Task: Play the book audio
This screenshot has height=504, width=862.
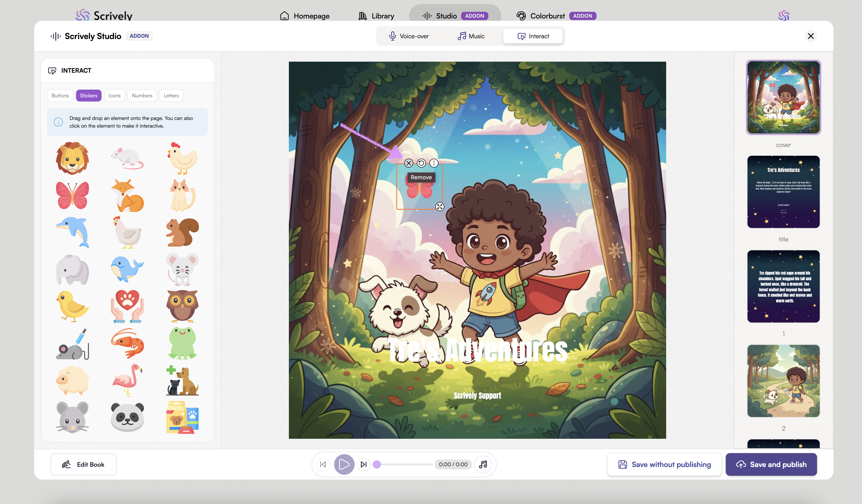Action: click(x=344, y=464)
